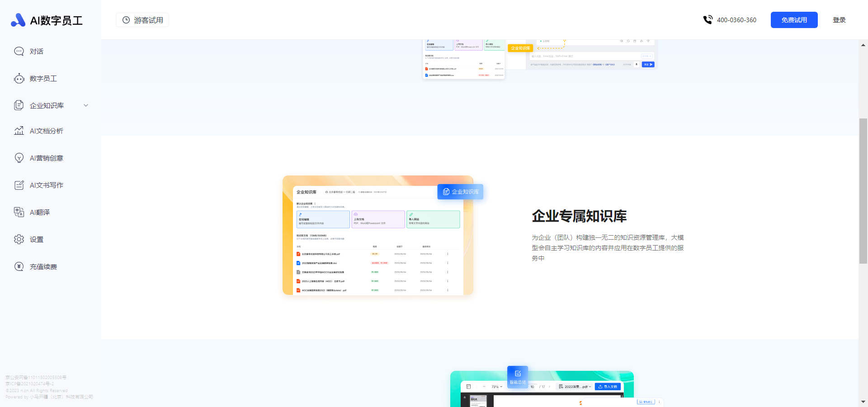Click the 京ICP备2021020474号-2 footer link
Image resolution: width=868 pixels, height=407 pixels.
(x=30, y=384)
